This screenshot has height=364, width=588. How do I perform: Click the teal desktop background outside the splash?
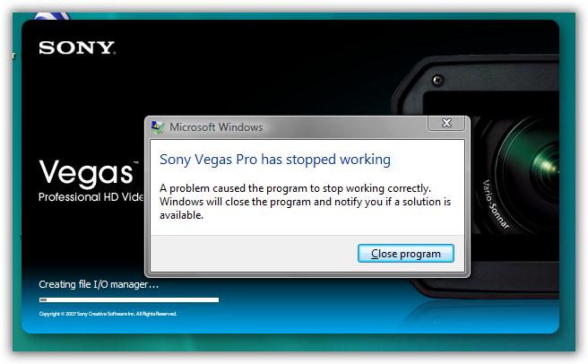[x=294, y=342]
